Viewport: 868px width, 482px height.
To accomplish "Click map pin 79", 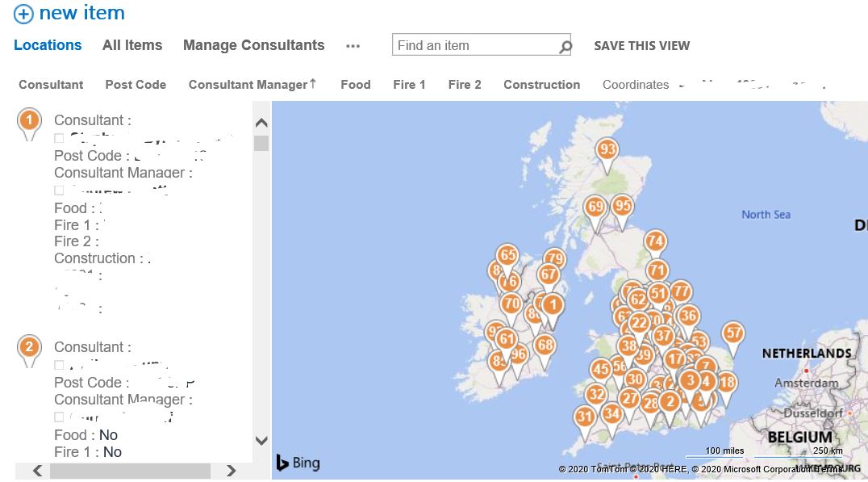I will 555,258.
